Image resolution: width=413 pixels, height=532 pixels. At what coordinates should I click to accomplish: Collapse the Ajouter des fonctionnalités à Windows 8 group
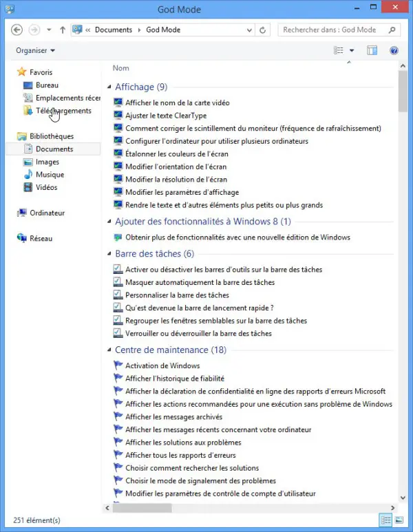click(109, 221)
